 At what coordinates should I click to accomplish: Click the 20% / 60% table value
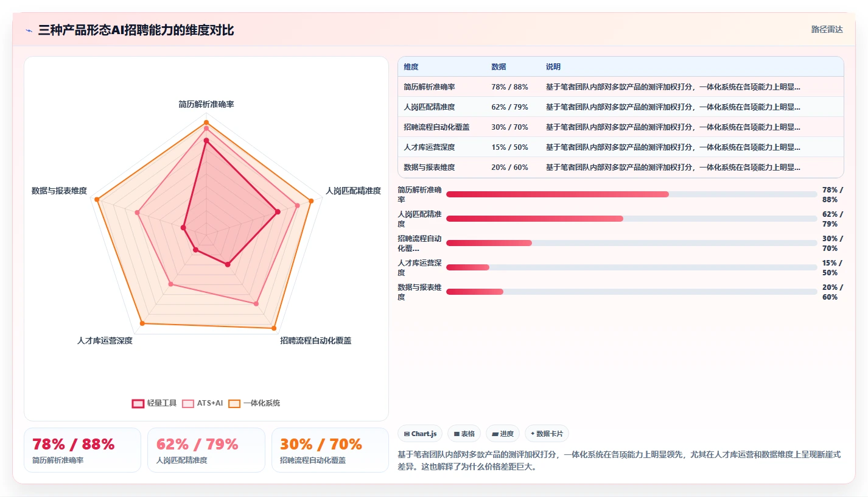[509, 167]
